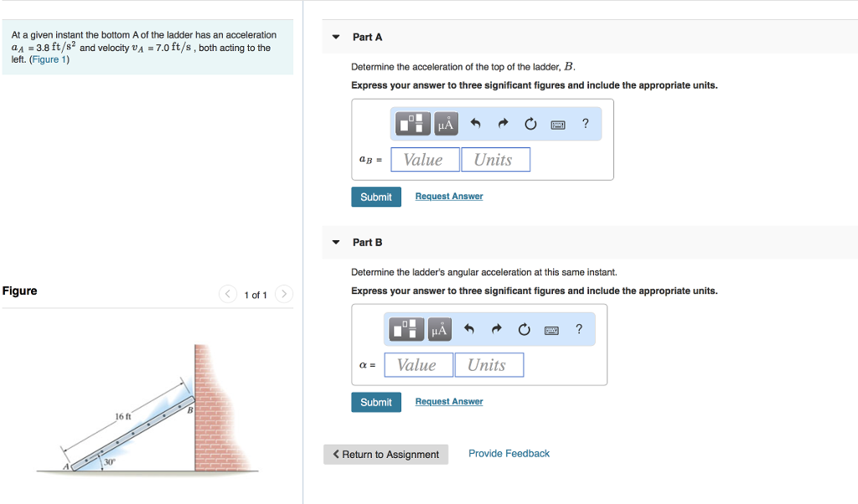Click Request Answer link for Part B
858x504 pixels.
pos(449,402)
